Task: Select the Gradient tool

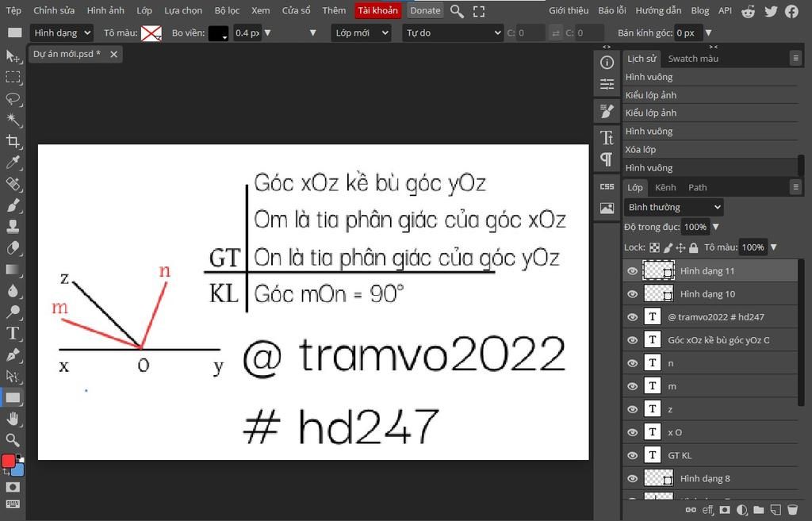Action: tap(13, 270)
